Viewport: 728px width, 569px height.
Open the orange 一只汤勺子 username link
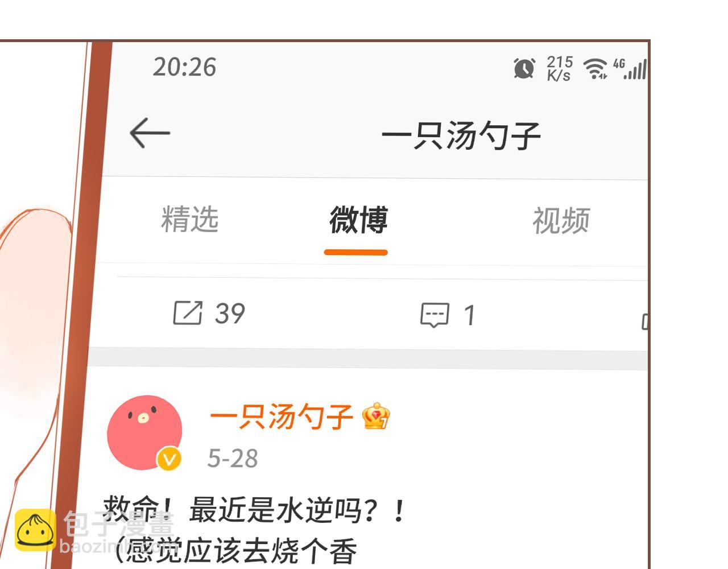[282, 417]
